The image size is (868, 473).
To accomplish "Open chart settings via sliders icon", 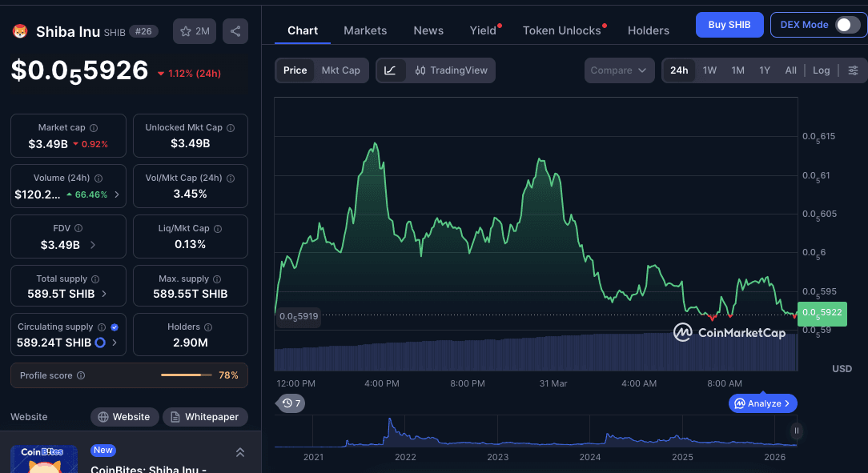I will (854, 70).
